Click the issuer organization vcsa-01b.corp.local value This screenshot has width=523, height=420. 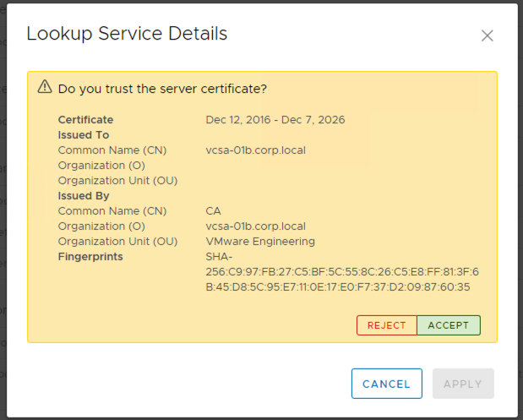(255, 226)
